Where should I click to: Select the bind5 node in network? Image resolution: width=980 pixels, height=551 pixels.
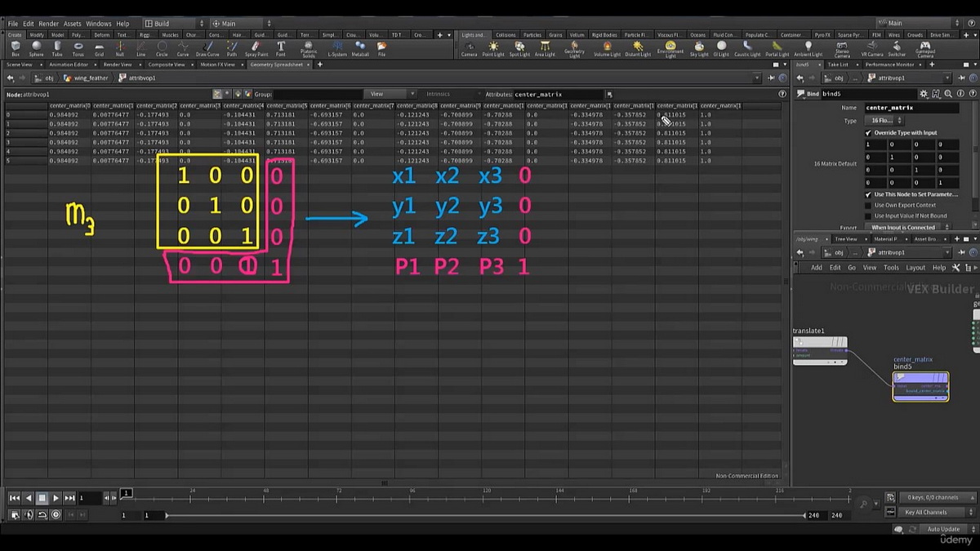(920, 386)
